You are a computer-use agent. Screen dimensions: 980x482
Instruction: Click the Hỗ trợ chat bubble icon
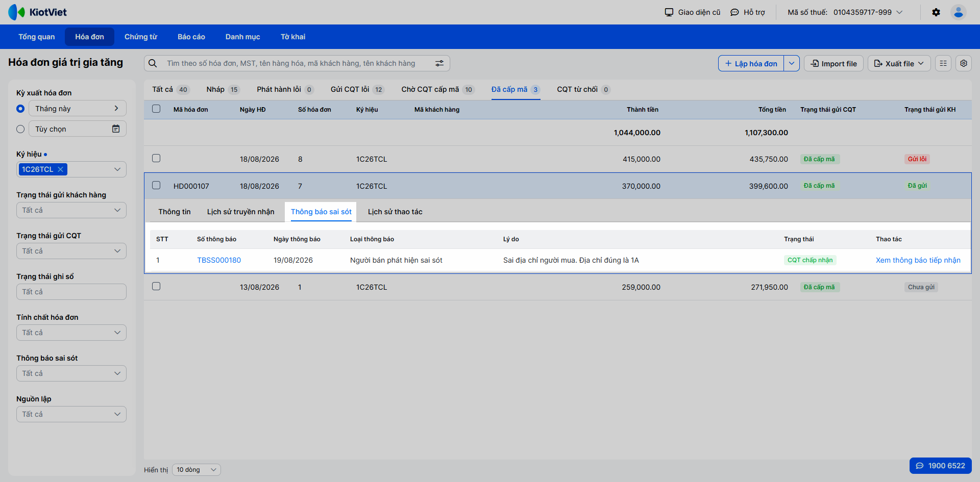pyautogui.click(x=734, y=12)
